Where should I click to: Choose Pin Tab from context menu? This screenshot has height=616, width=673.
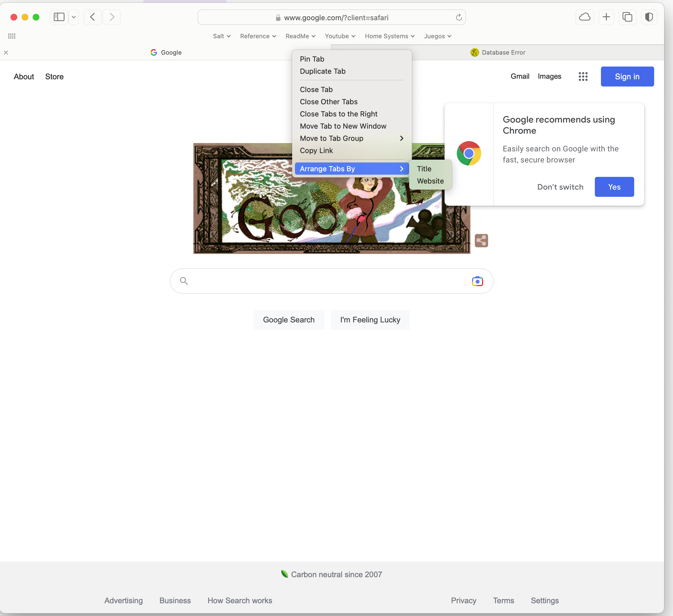312,59
